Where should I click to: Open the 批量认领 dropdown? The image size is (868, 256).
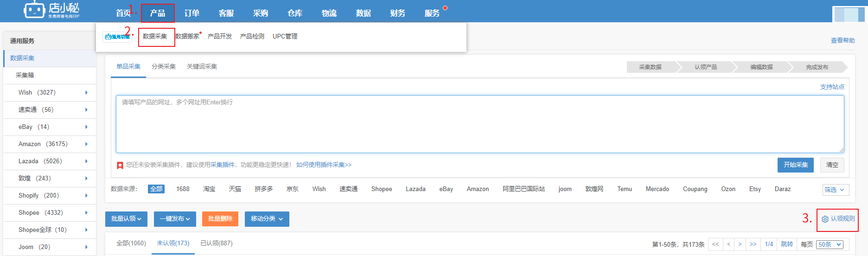126,219
